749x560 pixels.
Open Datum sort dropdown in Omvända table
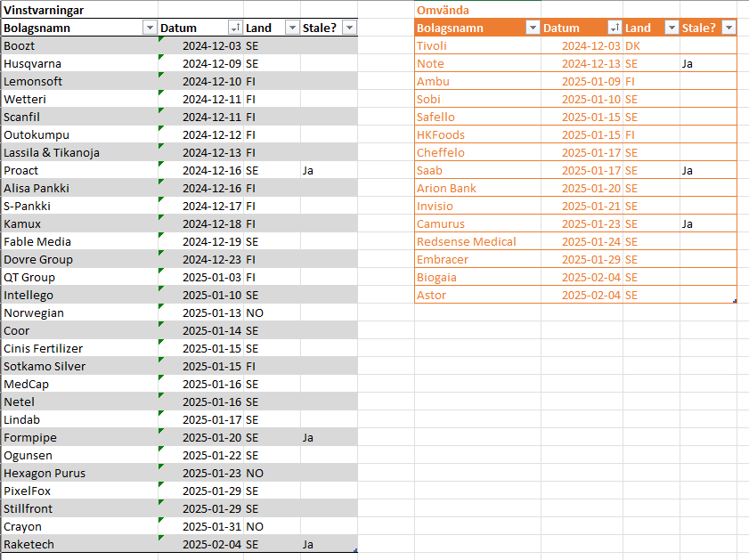point(615,28)
